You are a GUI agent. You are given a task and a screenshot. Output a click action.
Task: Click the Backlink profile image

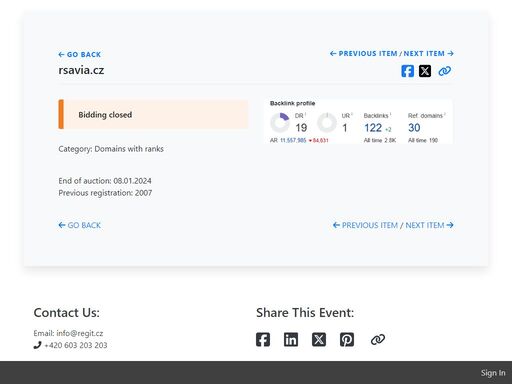pyautogui.click(x=358, y=122)
